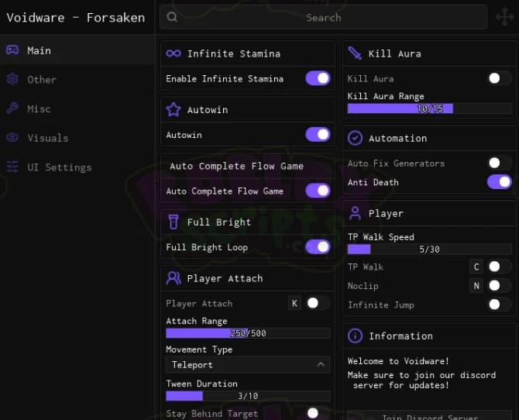Switch to the Other tab
Image resolution: width=519 pixels, height=420 pixels.
(x=77, y=80)
